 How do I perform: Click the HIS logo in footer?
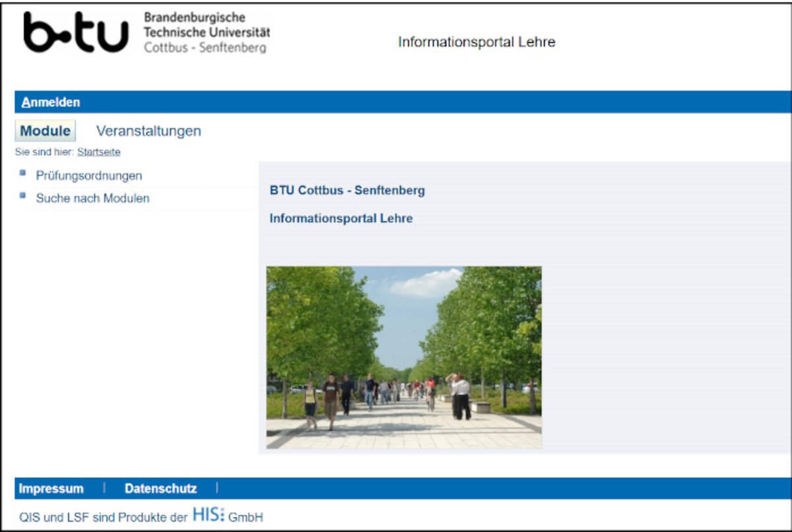click(208, 515)
